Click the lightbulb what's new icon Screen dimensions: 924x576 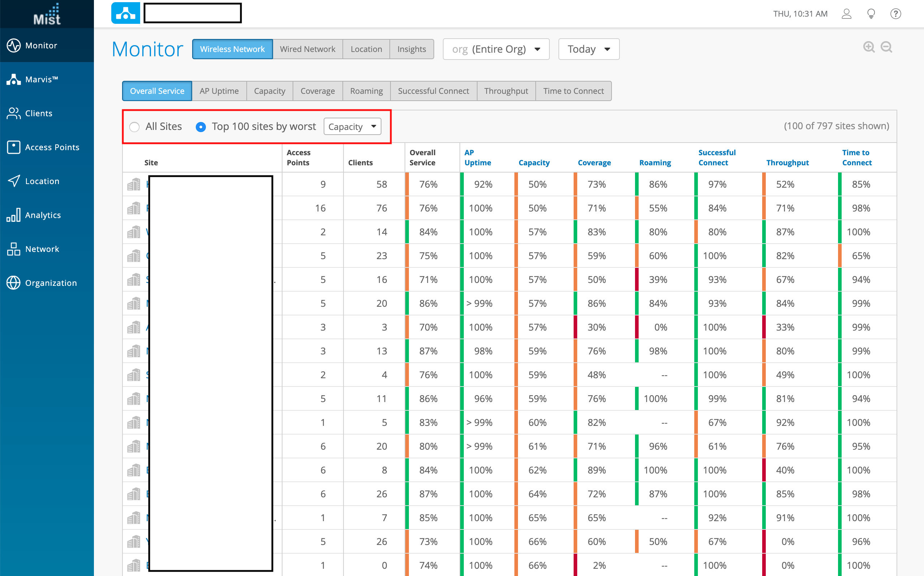coord(871,14)
